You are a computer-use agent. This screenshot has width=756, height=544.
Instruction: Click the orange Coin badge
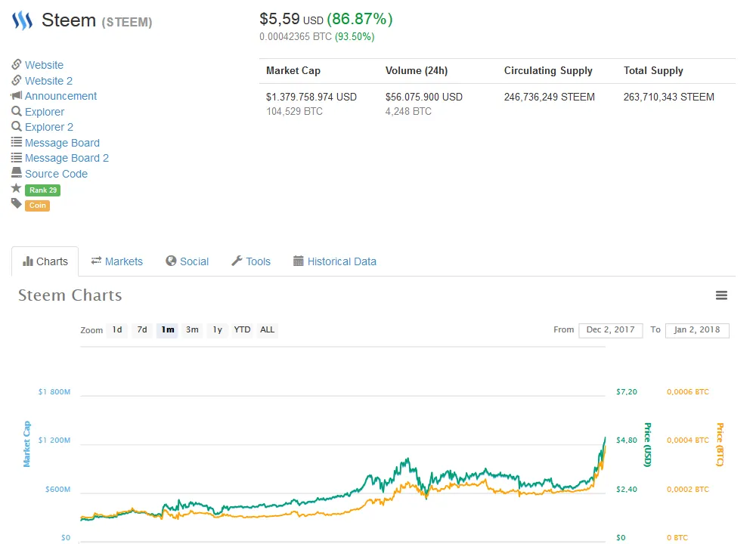click(38, 206)
